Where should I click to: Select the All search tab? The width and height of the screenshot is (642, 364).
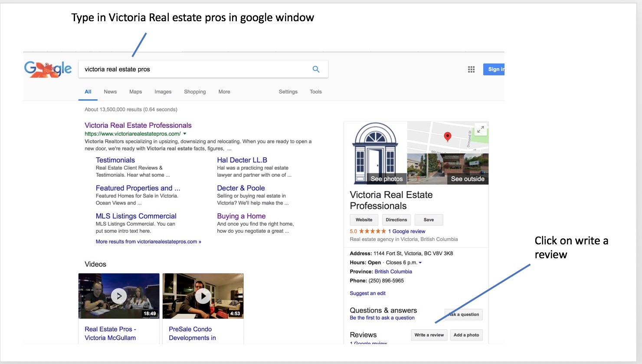[x=88, y=92]
